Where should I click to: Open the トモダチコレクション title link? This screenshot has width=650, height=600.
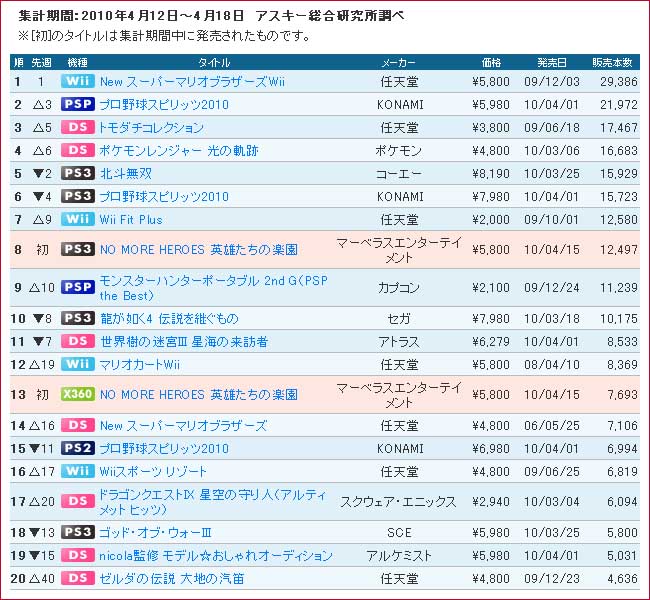[x=151, y=127]
